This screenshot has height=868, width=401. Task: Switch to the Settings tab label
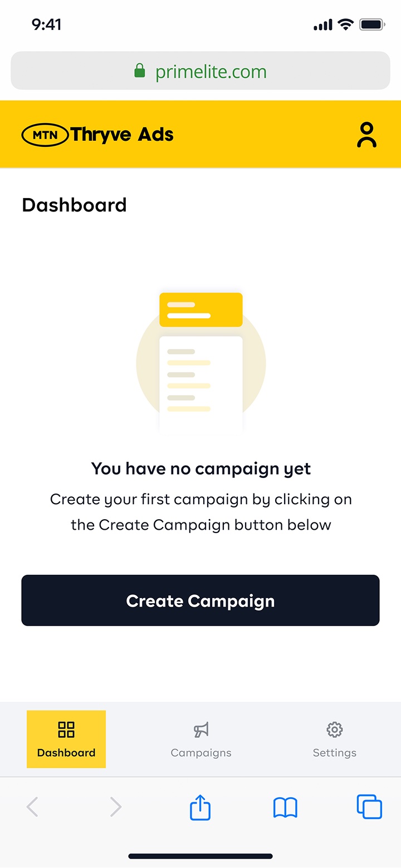pyautogui.click(x=334, y=753)
